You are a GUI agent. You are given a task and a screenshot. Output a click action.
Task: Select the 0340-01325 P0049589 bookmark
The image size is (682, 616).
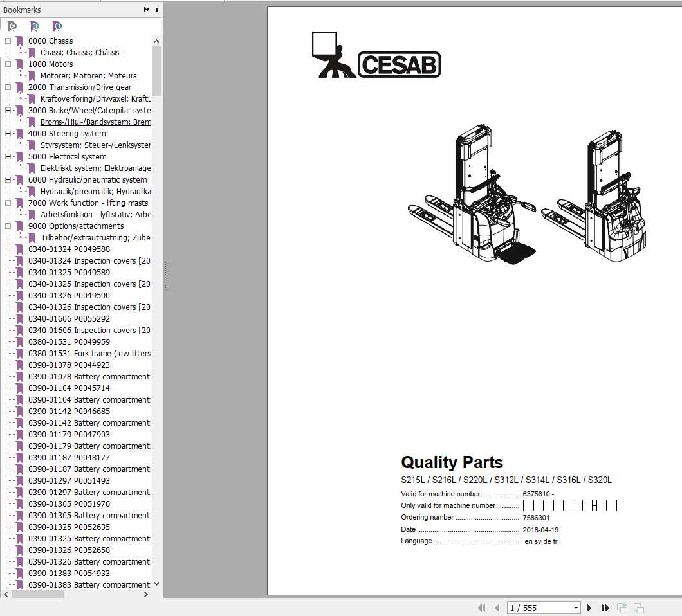pos(69,272)
